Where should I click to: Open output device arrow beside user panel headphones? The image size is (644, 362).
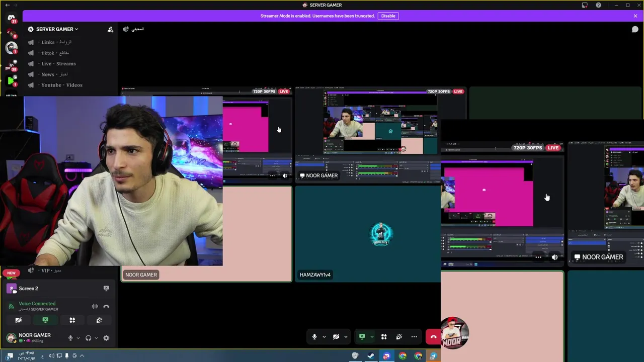[x=96, y=338]
